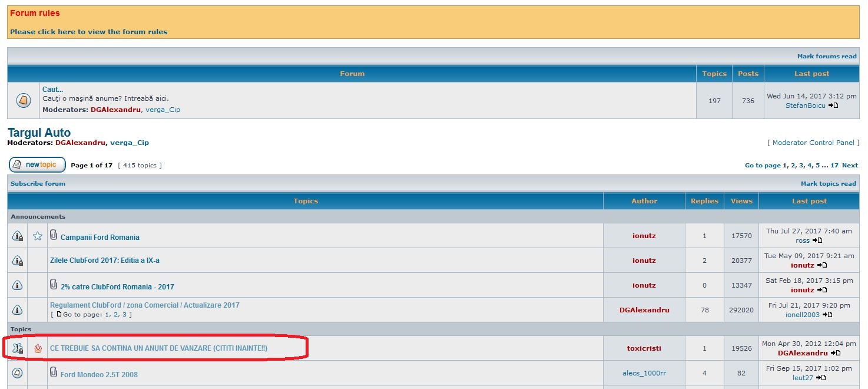Open the forum rules link
Image resolution: width=868 pixels, height=389 pixels.
pos(88,32)
